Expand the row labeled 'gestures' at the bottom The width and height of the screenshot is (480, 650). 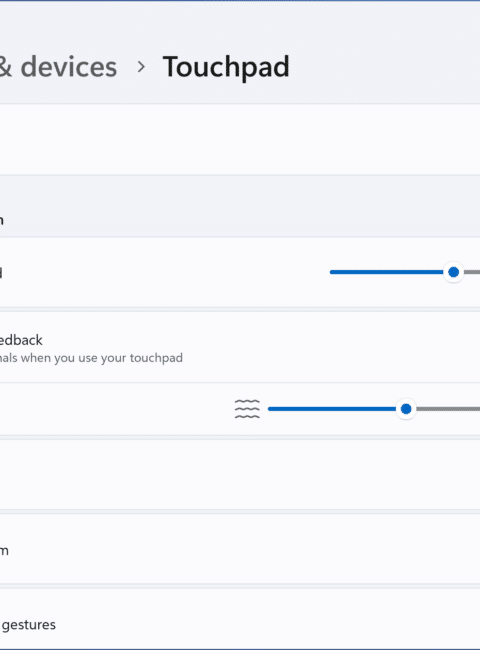[240, 619]
